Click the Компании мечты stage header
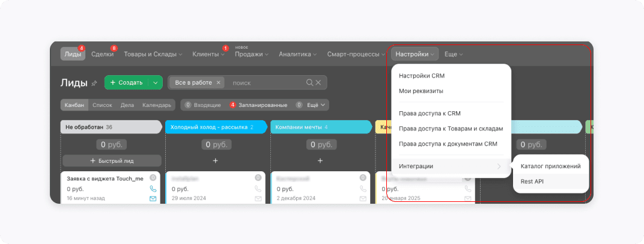This screenshot has width=644, height=244. coord(321,127)
